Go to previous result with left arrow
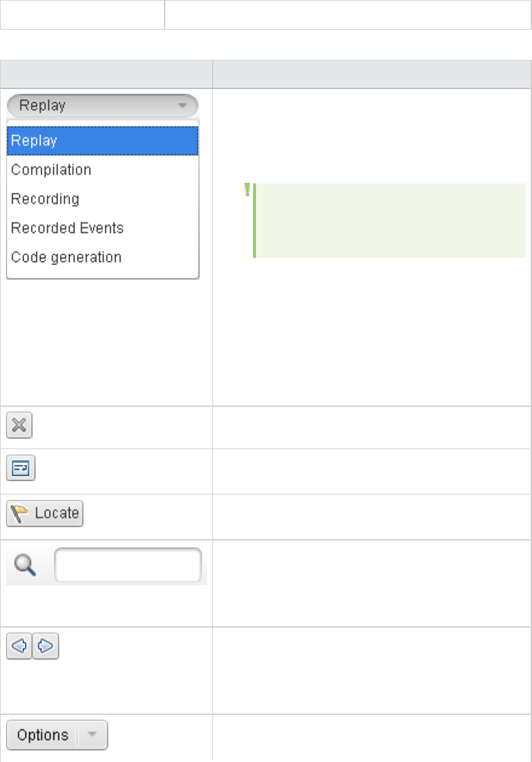The image size is (532, 762). [x=19, y=647]
